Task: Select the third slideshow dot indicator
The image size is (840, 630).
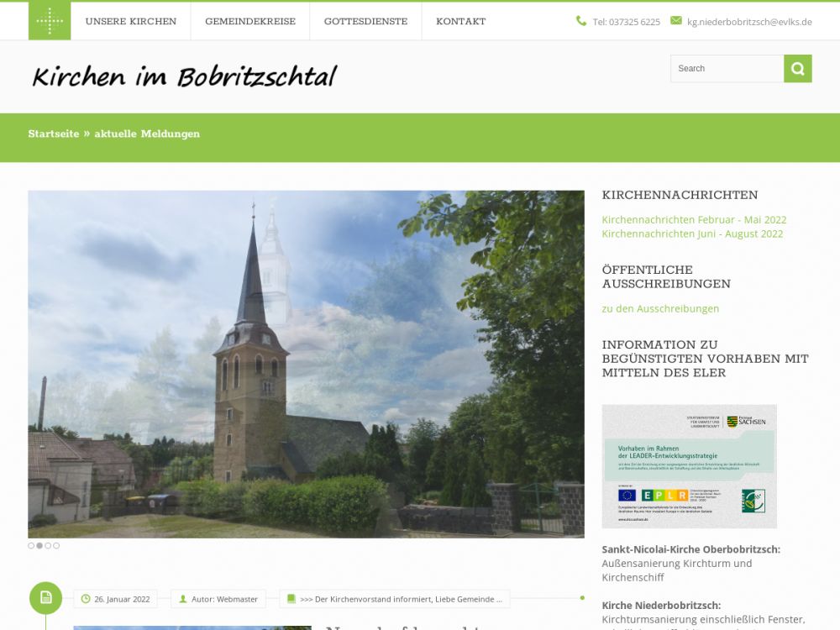Action: click(48, 546)
